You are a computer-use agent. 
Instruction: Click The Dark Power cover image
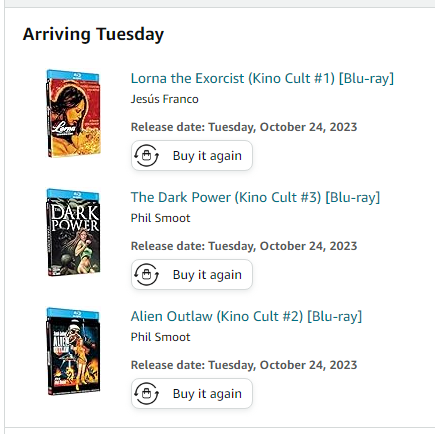click(x=73, y=232)
